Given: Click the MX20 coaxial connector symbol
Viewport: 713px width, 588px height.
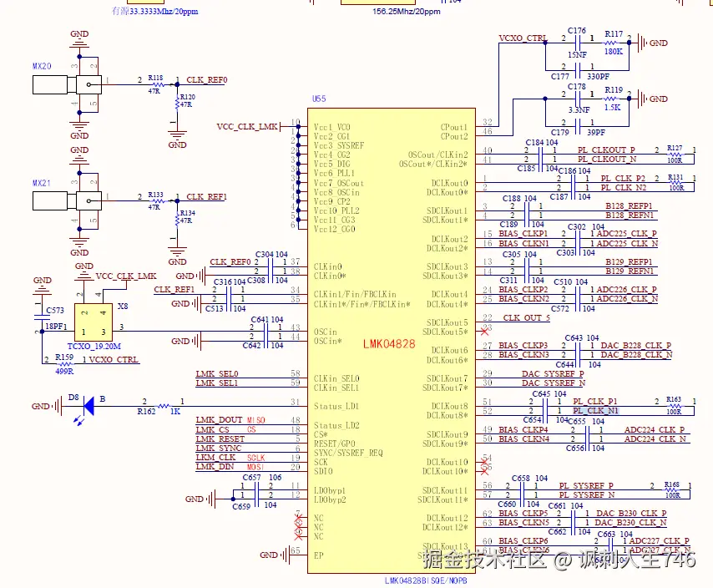Looking at the screenshot, I should pyautogui.click(x=67, y=84).
